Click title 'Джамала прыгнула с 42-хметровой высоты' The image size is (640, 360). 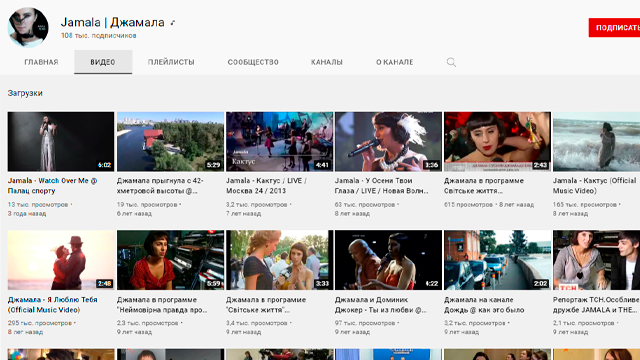click(160, 186)
